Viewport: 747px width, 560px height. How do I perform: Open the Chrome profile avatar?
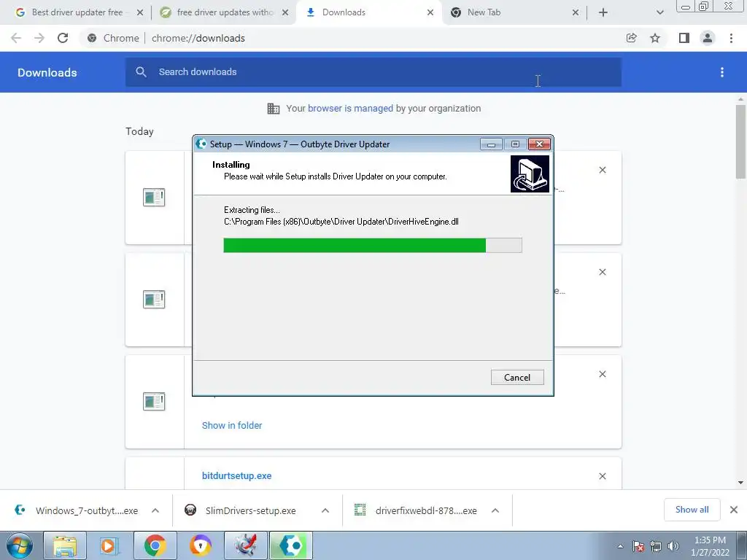click(708, 38)
